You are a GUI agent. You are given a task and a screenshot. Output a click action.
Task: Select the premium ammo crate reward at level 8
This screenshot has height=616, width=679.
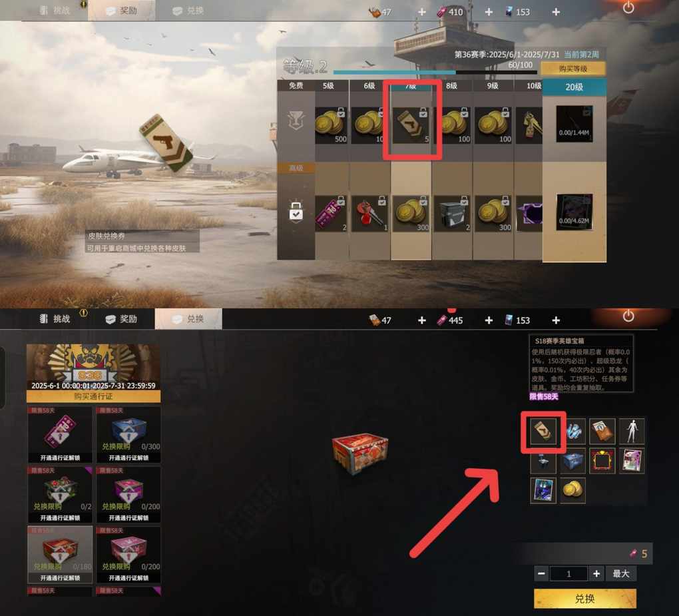(451, 214)
